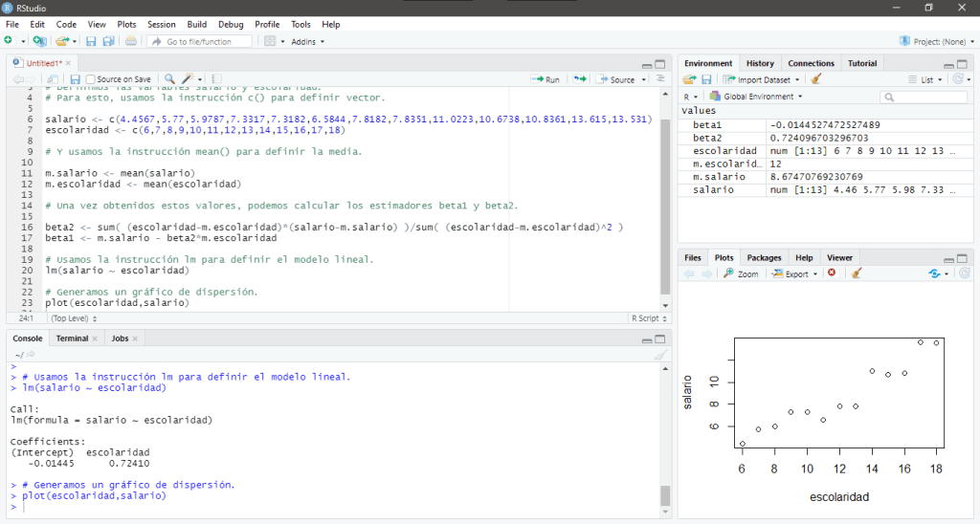The width and height of the screenshot is (980, 524).
Task: Click the print current file icon
Action: pyautogui.click(x=130, y=41)
